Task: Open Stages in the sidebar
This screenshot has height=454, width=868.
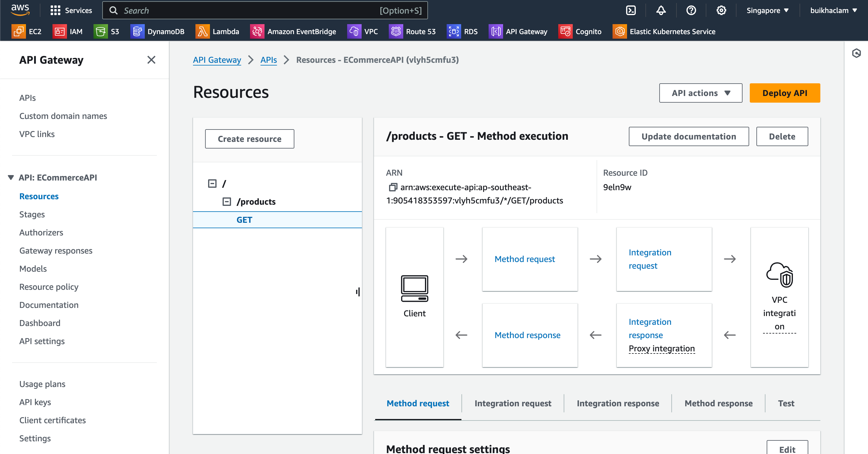Action: (x=32, y=215)
